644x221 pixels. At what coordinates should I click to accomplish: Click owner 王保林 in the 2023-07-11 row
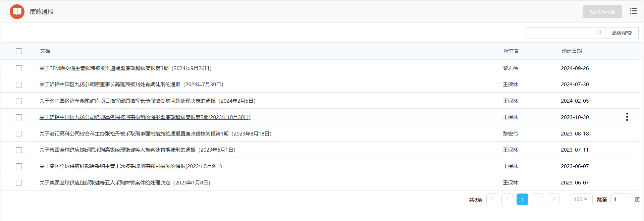[510, 150]
